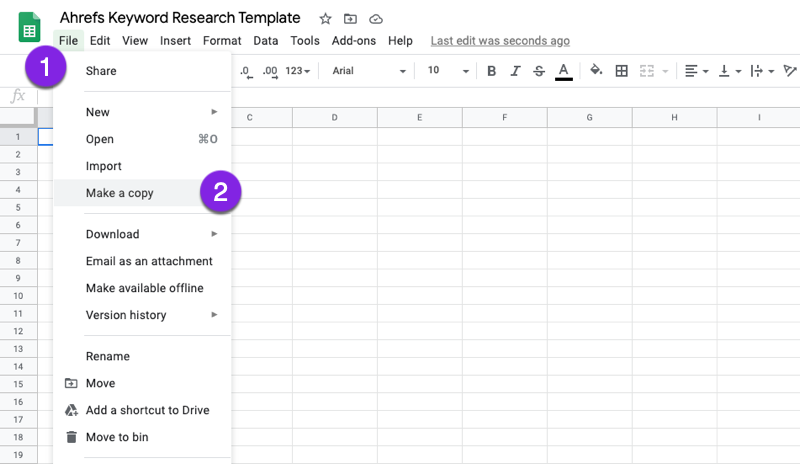Choose Make available offline
Screen dimensions: 800x464
click(142, 288)
